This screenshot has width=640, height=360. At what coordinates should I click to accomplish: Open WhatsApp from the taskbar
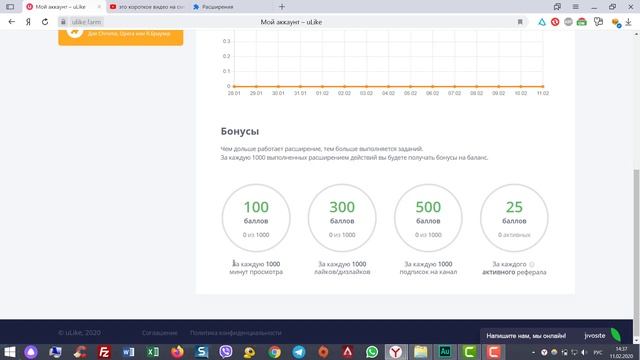click(372, 352)
